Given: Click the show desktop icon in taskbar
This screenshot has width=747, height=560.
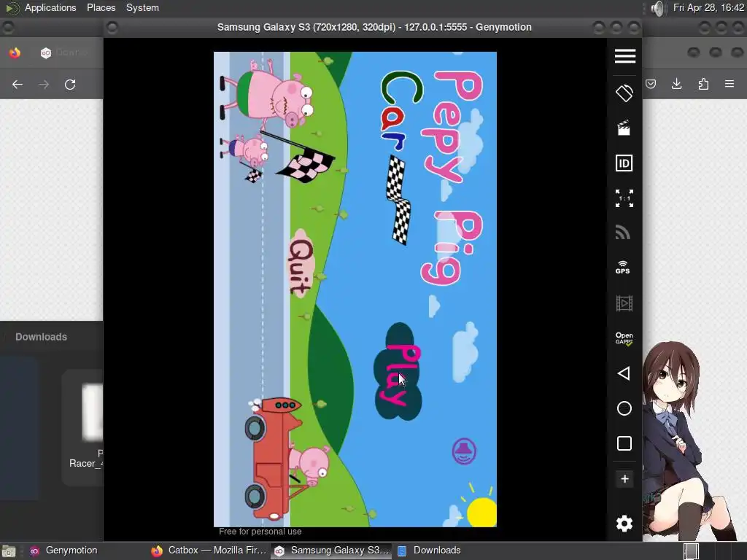Looking at the screenshot, I should click(9, 551).
